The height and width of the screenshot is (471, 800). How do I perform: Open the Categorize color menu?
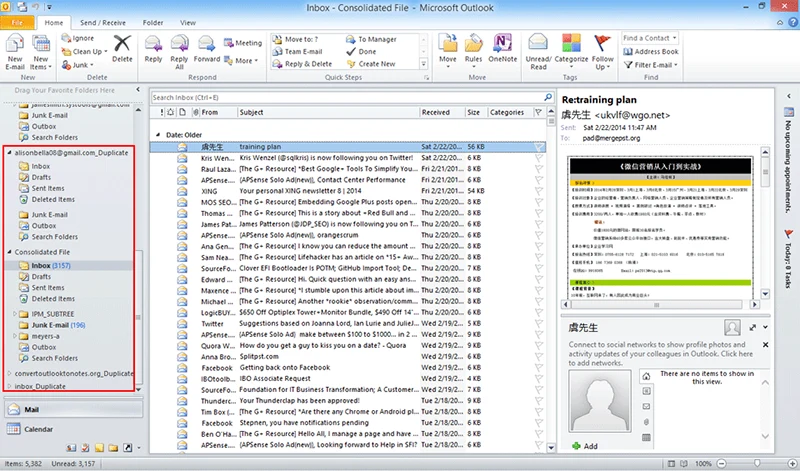[x=571, y=52]
